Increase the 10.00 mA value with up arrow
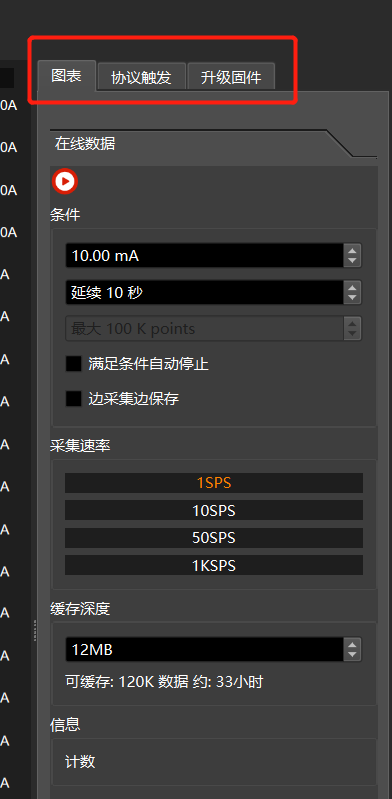392x799 pixels. [352, 250]
